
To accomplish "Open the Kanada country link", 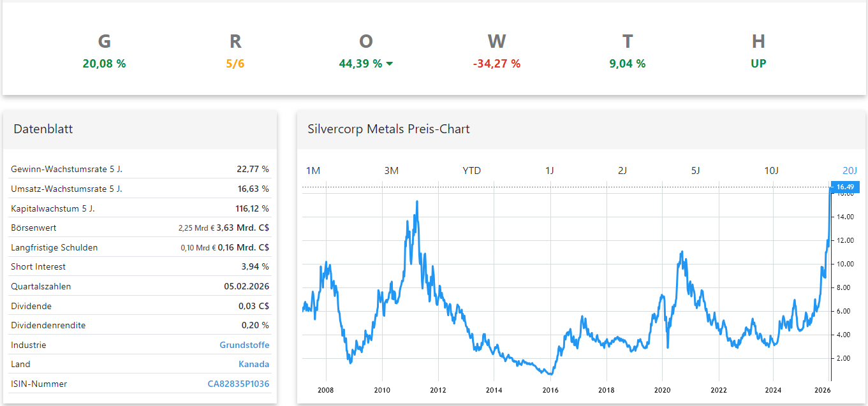I will coord(254,364).
